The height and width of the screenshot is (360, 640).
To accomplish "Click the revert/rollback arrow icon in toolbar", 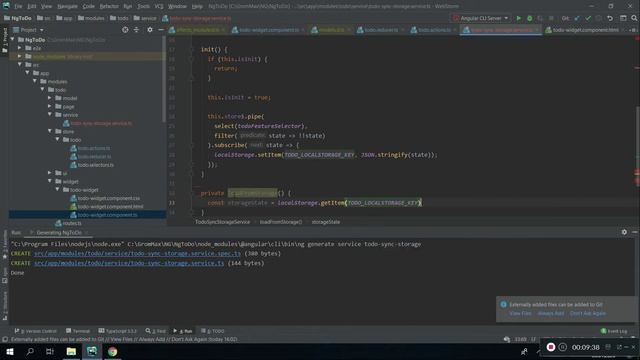I will coord(610,18).
